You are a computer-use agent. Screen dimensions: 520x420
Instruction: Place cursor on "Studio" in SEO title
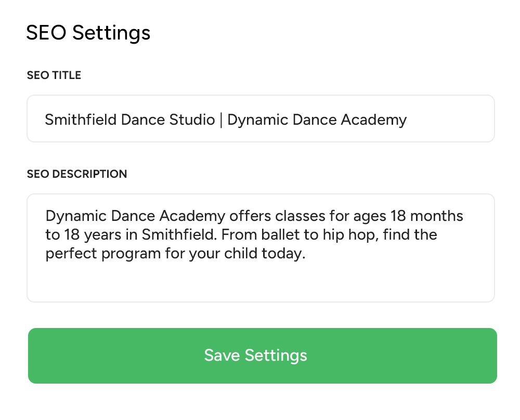192,120
